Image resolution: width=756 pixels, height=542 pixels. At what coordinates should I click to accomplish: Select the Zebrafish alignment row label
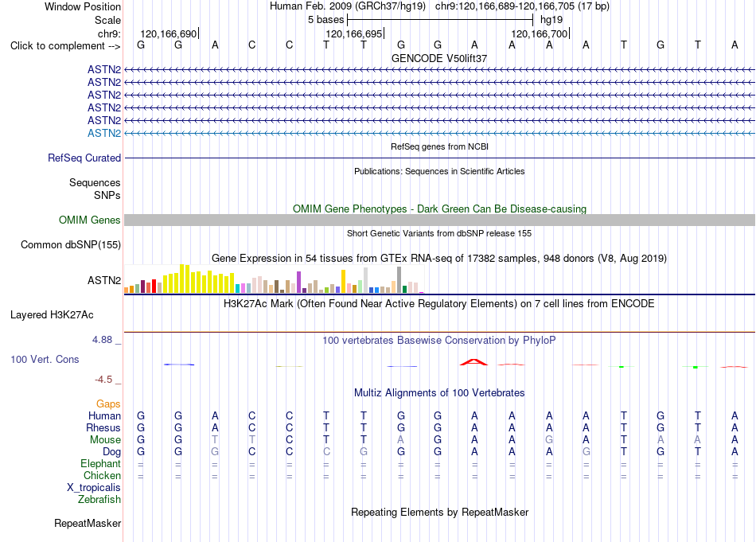(99, 500)
